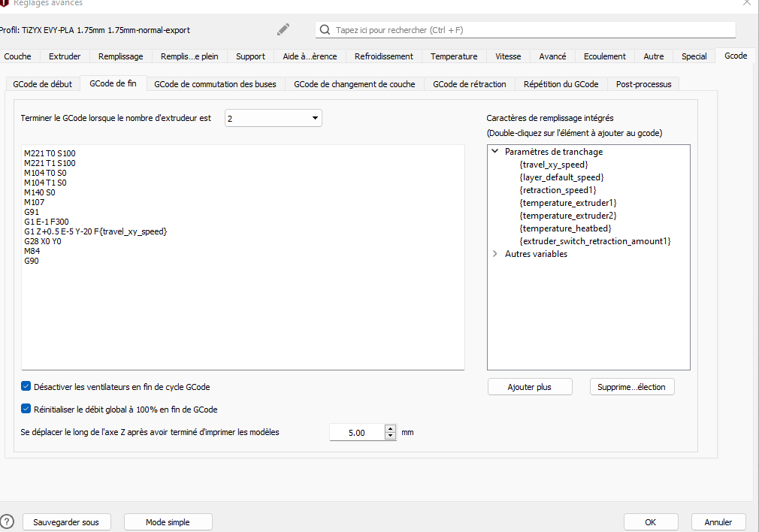The width and height of the screenshot is (759, 532).
Task: Open the Ecoulement tab
Action: [x=605, y=56]
